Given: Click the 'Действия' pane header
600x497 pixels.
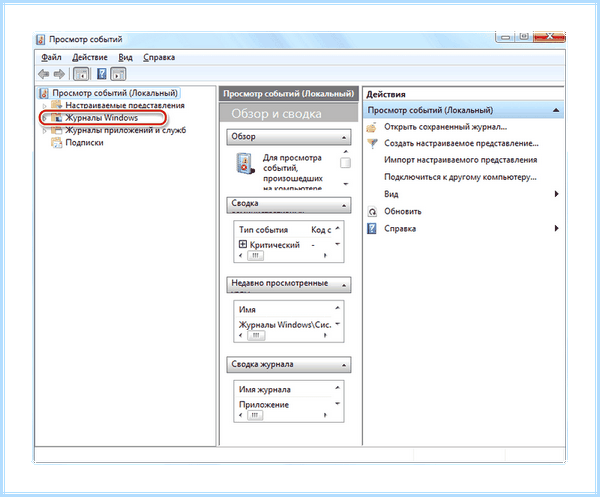Looking at the screenshot, I should point(386,95).
